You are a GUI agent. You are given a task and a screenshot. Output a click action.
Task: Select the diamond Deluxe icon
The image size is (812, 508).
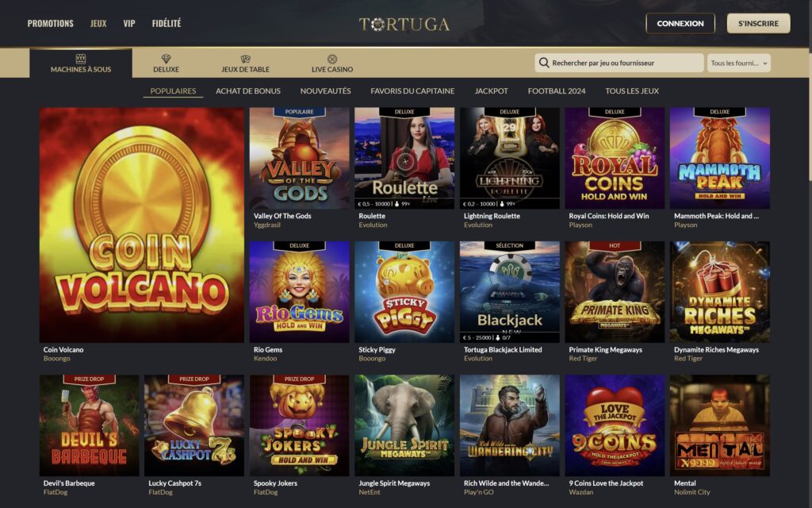pos(166,59)
